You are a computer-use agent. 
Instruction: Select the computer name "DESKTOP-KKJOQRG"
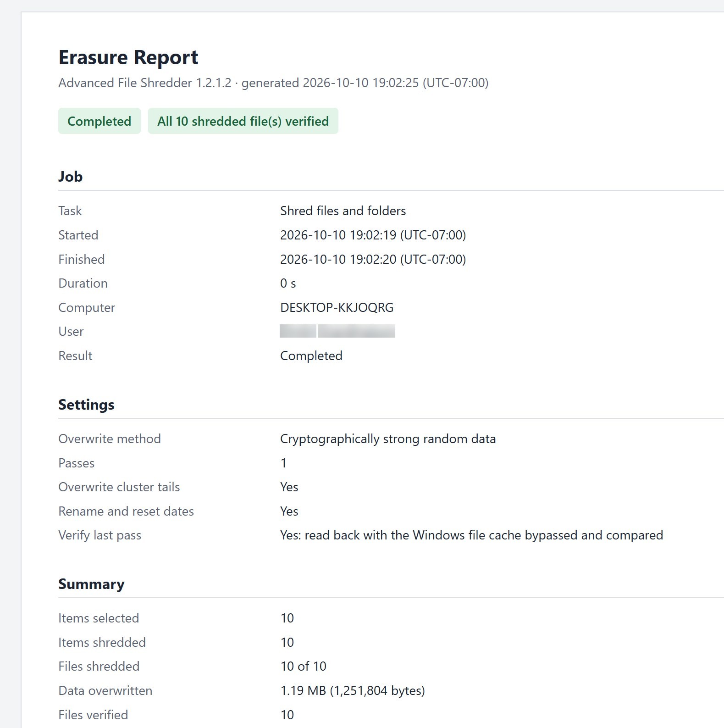click(x=337, y=308)
